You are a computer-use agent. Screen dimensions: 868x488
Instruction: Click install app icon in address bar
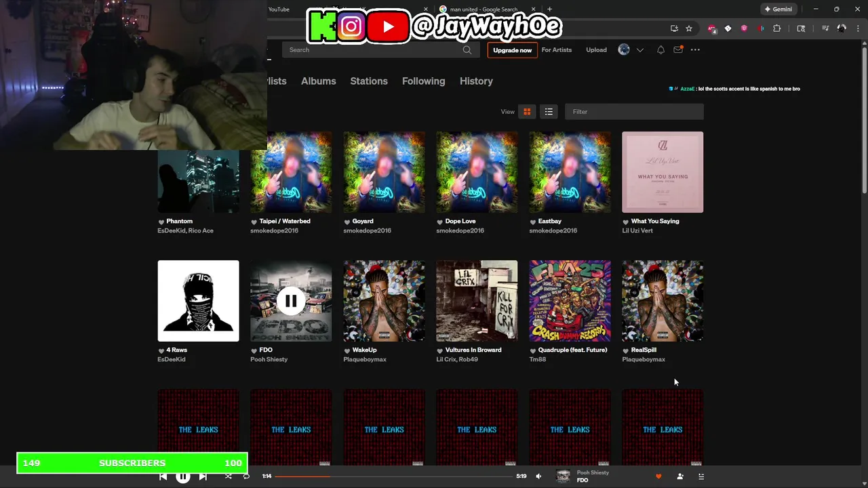pos(674,28)
